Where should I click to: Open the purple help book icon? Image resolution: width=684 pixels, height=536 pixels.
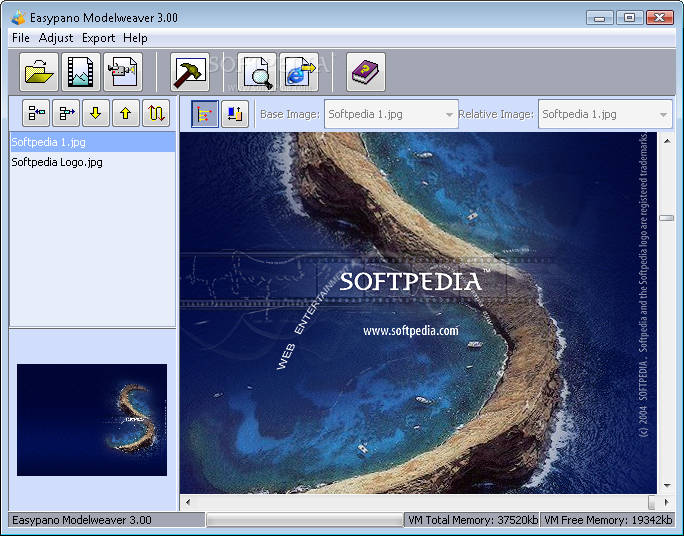pos(366,72)
